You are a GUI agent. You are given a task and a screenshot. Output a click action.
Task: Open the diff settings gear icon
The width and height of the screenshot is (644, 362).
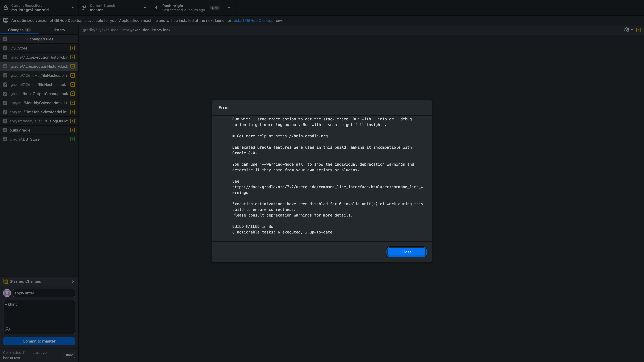[x=627, y=30]
